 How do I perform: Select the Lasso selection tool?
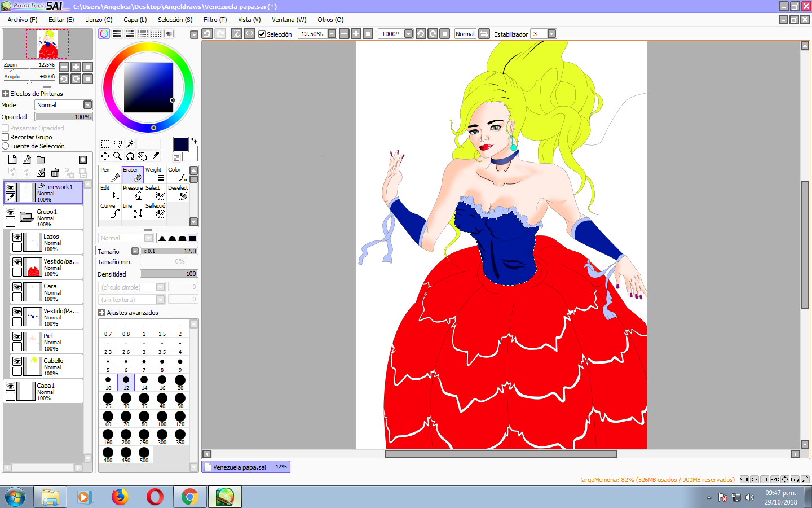click(x=117, y=144)
